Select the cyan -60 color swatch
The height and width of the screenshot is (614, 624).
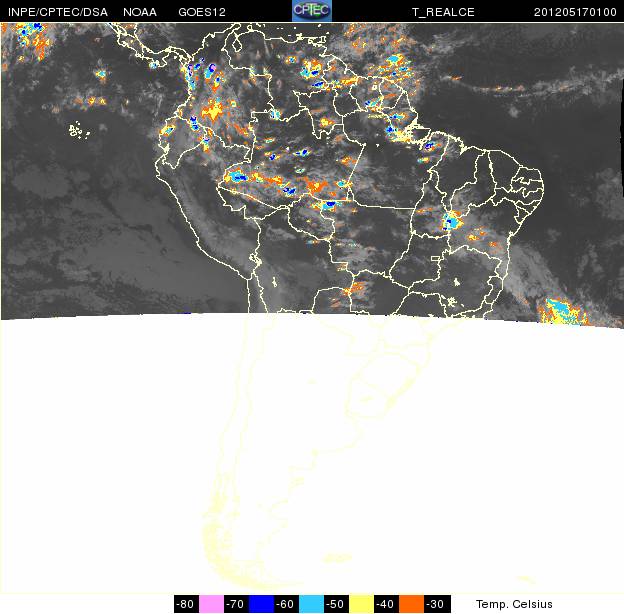[311, 604]
